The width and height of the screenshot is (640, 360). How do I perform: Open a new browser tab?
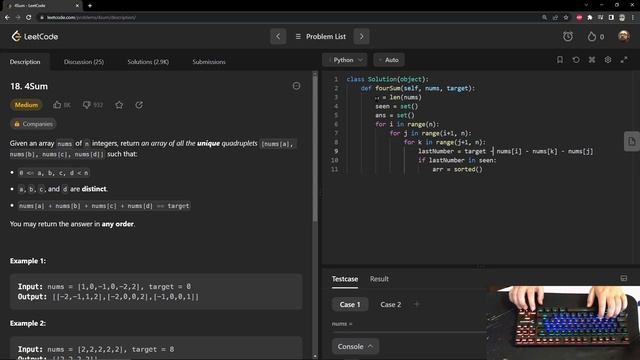click(x=90, y=6)
